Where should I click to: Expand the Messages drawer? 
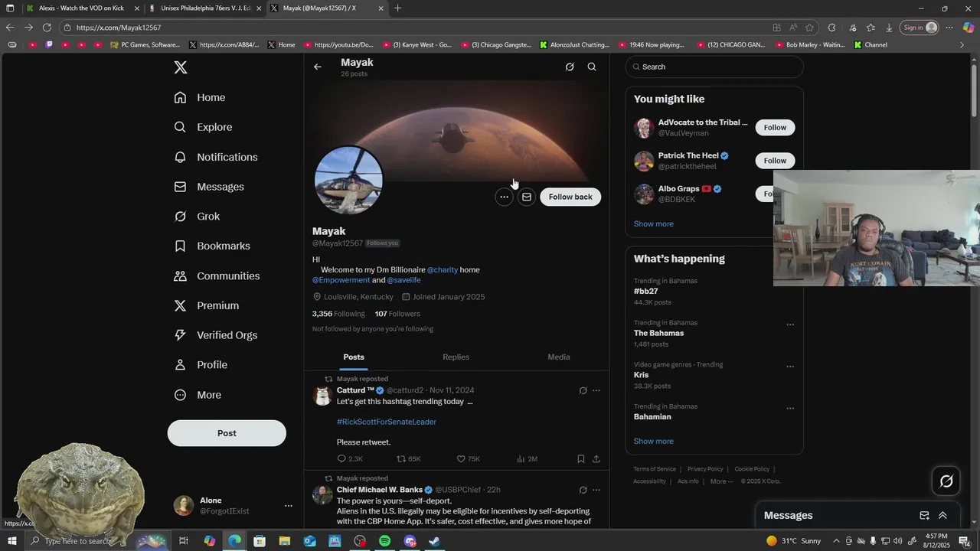click(942, 515)
